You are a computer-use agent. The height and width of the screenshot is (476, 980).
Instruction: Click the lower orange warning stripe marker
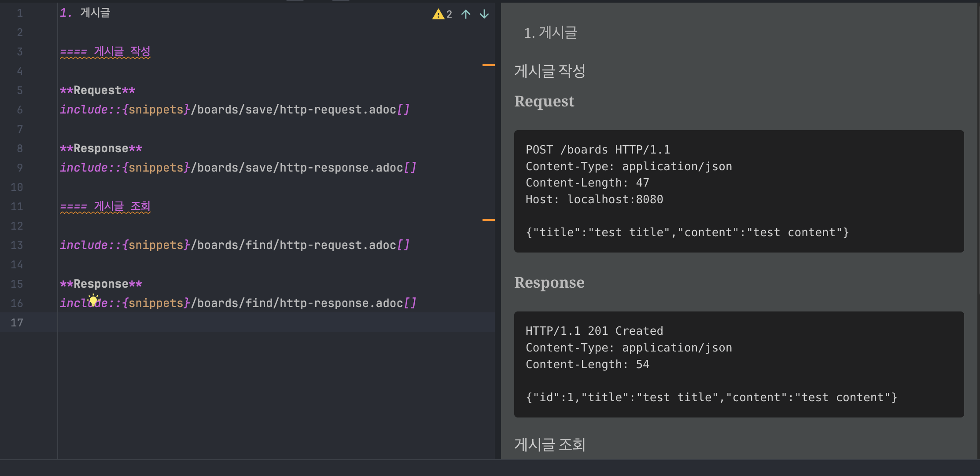(488, 220)
